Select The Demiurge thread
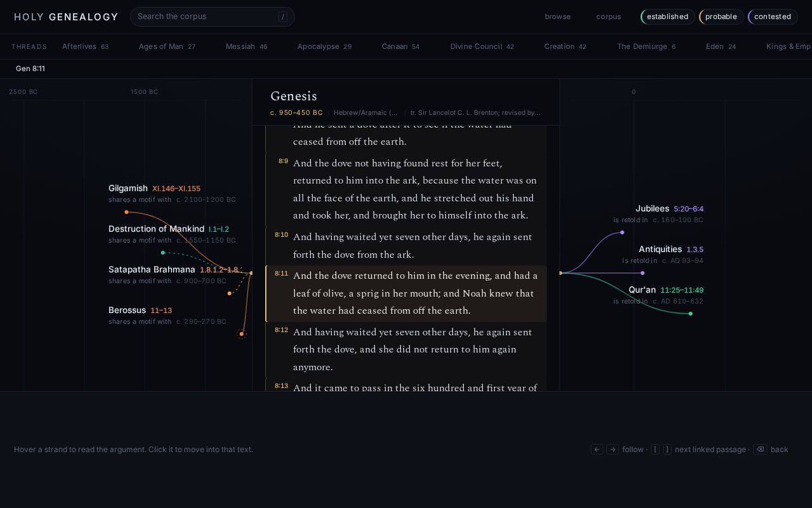812x508 pixels. coord(646,46)
